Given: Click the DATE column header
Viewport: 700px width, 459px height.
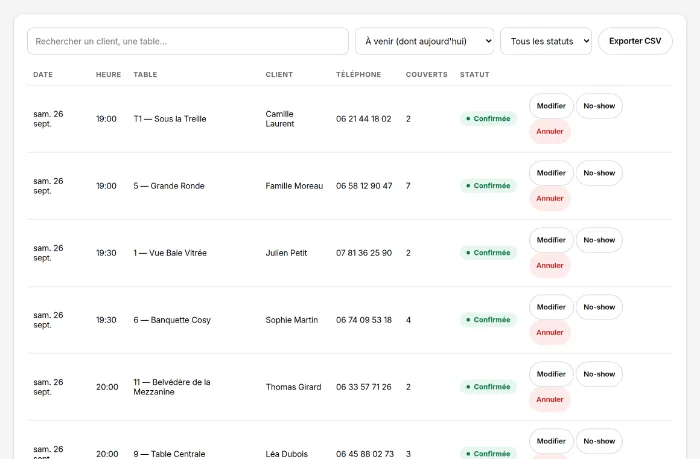Looking at the screenshot, I should [x=43, y=75].
